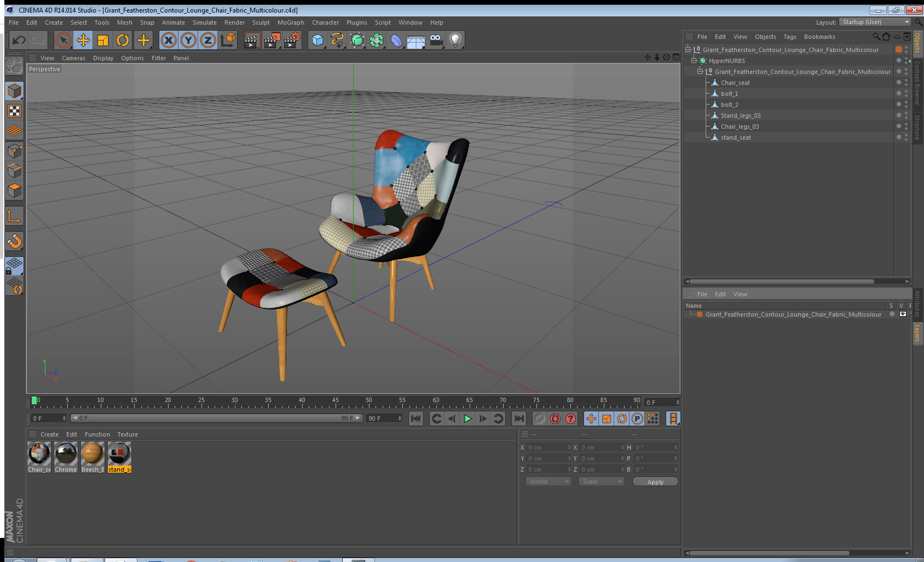
Task: Jump to the end of animation
Action: [x=518, y=418]
